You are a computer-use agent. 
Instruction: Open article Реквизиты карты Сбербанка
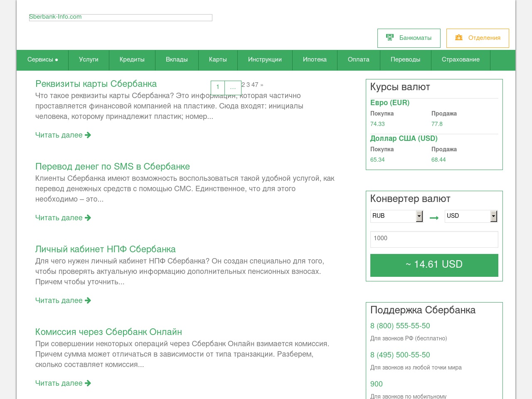[96, 84]
